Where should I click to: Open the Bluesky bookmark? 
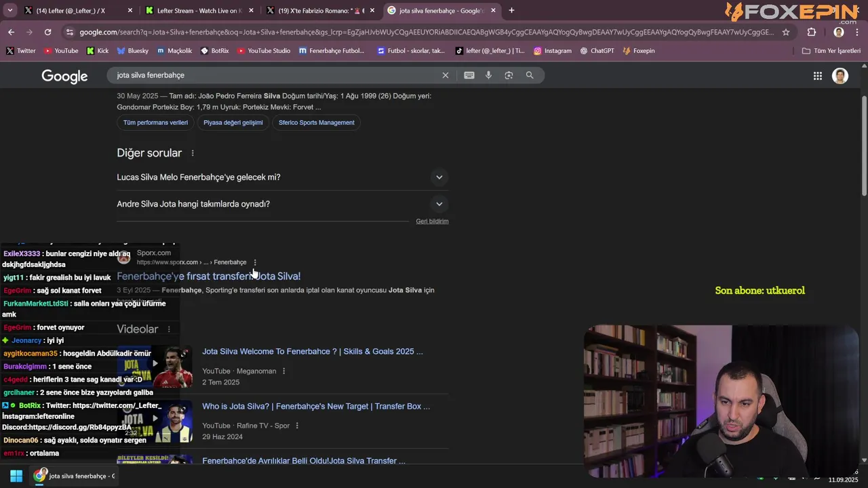pyautogui.click(x=133, y=50)
